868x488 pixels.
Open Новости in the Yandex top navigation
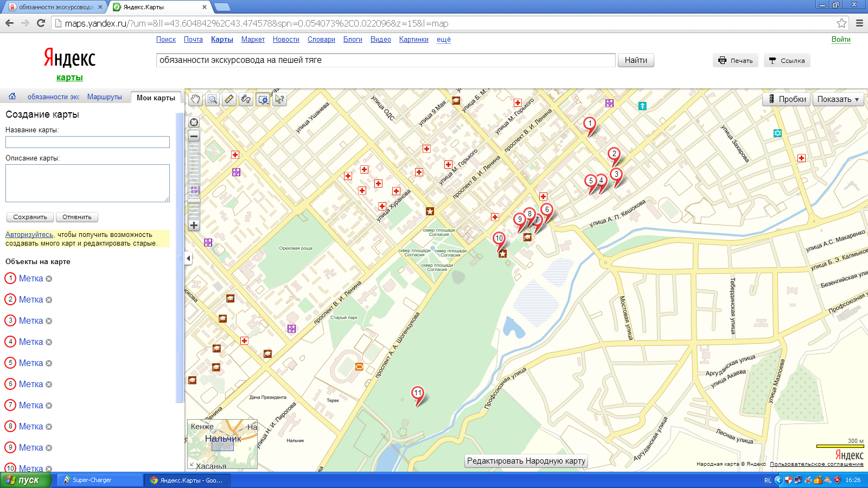pos(286,40)
